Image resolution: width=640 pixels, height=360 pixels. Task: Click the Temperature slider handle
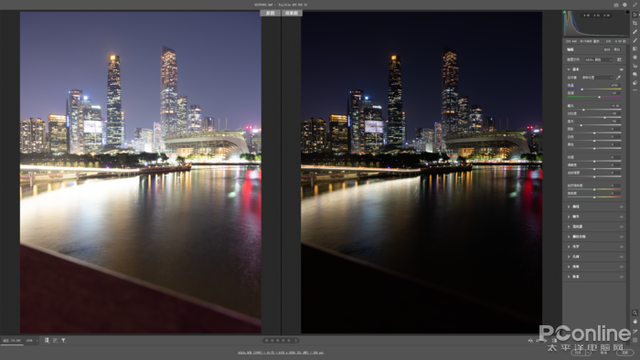[582, 89]
